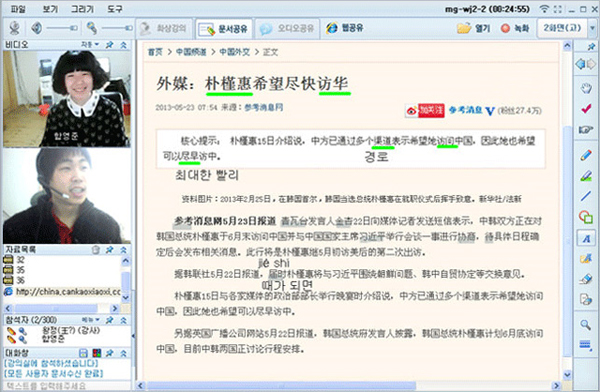Open the magnifier zoom tool
600x392 pixels.
pyautogui.click(x=586, y=325)
